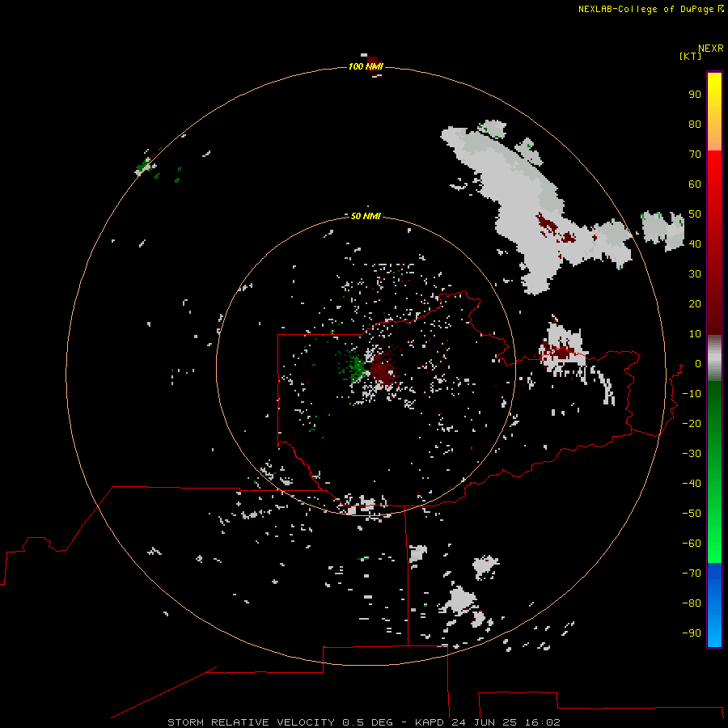Viewport: 728px width, 728px height.
Task: Click the 24 JUN 25 date in the footer
Action: [484, 722]
